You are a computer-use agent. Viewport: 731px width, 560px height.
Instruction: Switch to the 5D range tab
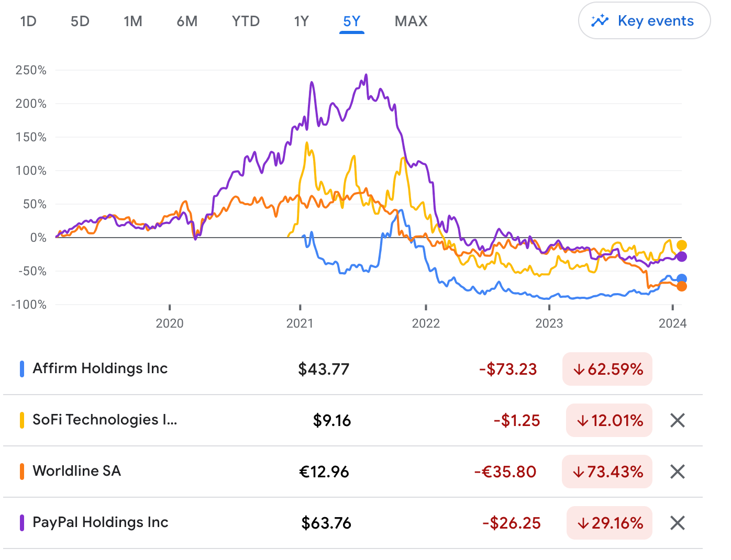(x=80, y=21)
